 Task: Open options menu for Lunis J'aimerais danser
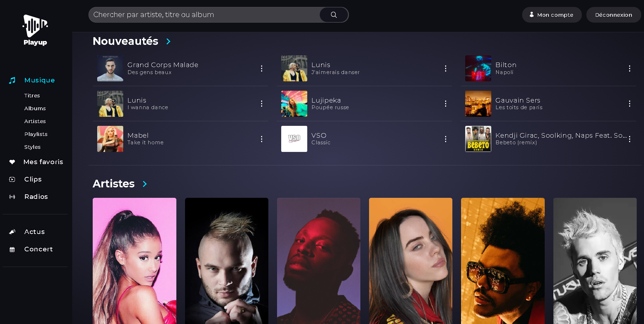[x=445, y=68]
